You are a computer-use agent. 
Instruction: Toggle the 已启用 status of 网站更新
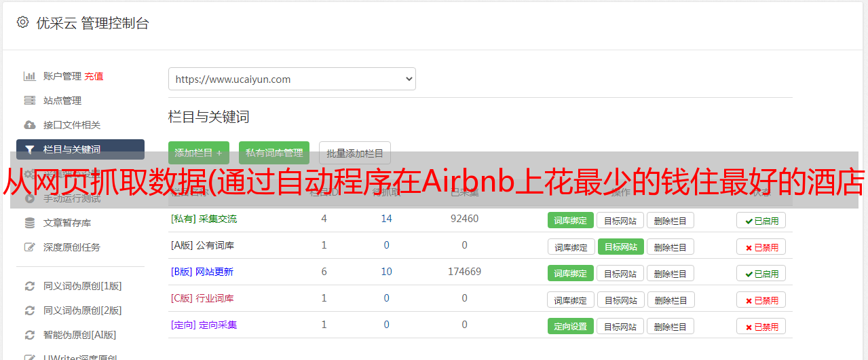[761, 273]
